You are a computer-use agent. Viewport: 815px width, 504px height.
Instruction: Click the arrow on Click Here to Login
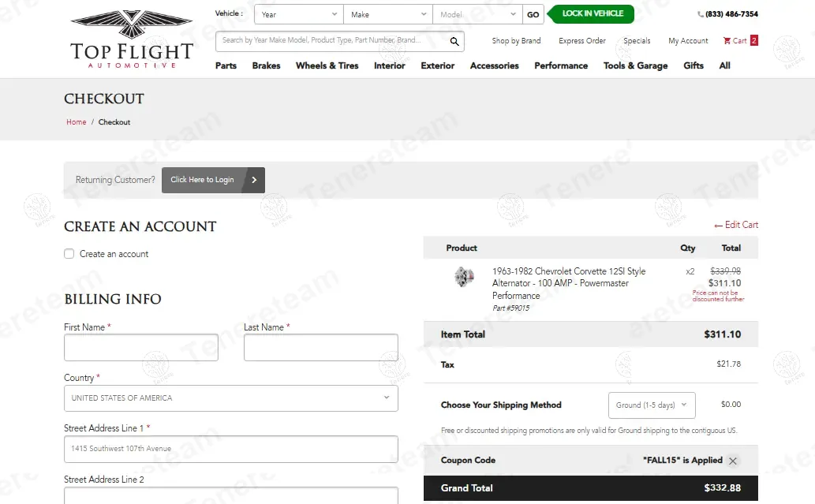click(254, 180)
